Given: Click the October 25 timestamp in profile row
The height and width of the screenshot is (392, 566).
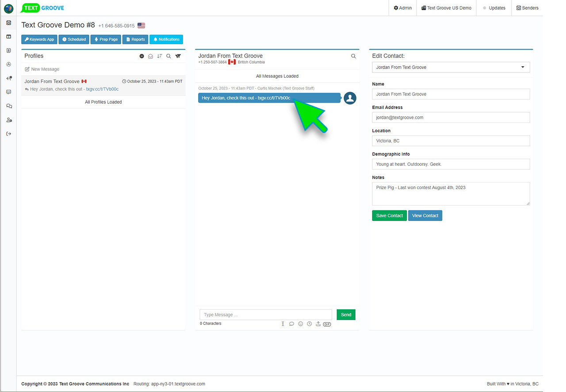Looking at the screenshot, I should coord(152,81).
